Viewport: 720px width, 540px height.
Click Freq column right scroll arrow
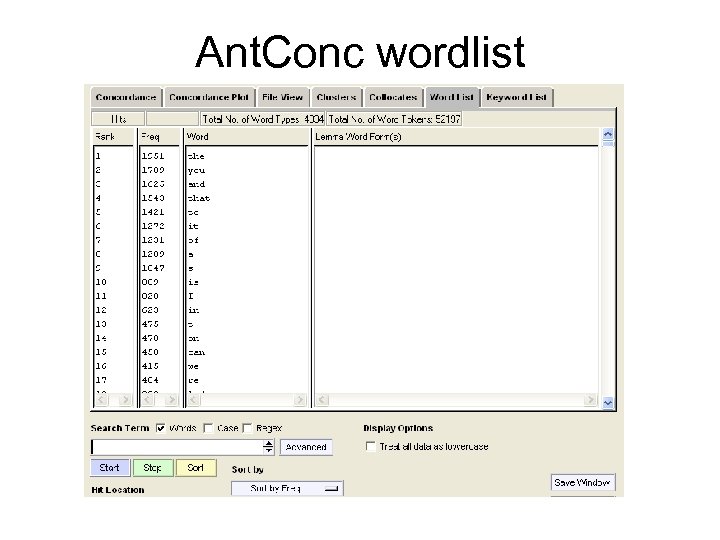(x=171, y=400)
